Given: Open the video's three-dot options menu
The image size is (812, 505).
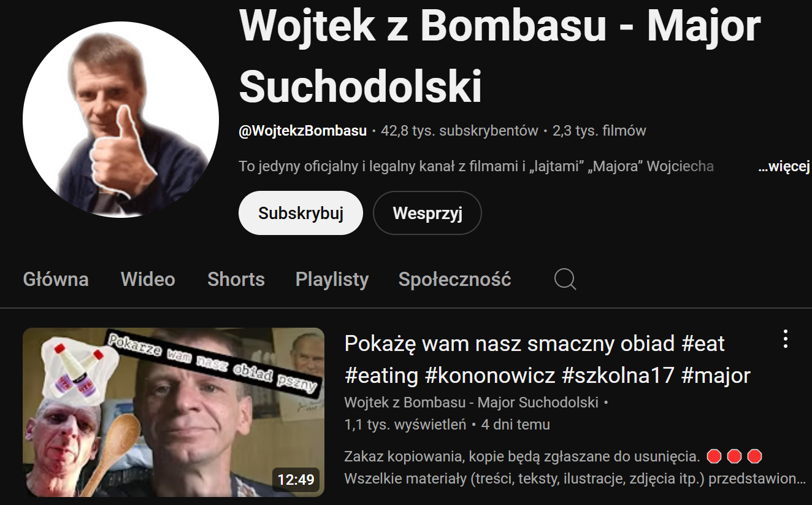Looking at the screenshot, I should tap(785, 339).
